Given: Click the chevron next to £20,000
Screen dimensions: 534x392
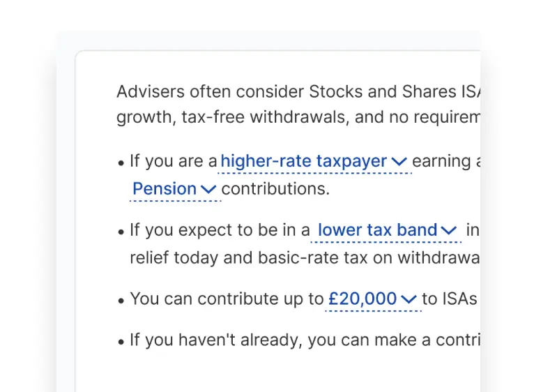Looking at the screenshot, I should tap(409, 299).
